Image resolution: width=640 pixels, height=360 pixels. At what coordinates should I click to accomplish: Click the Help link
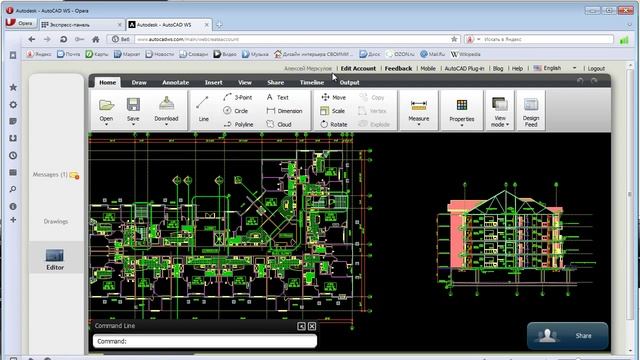coord(517,69)
